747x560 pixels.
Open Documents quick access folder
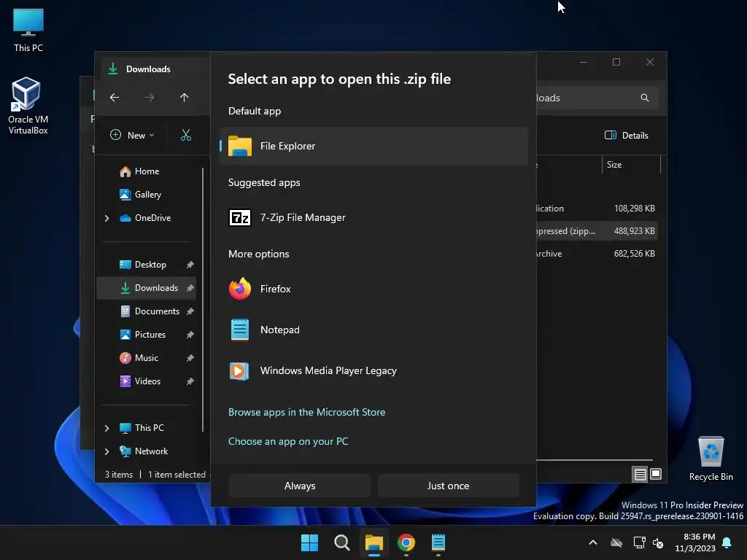157,311
